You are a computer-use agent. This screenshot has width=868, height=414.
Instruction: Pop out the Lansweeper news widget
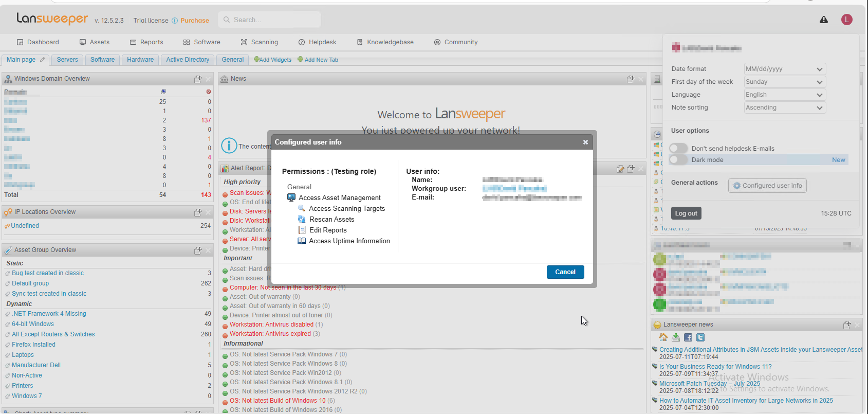[847, 325]
